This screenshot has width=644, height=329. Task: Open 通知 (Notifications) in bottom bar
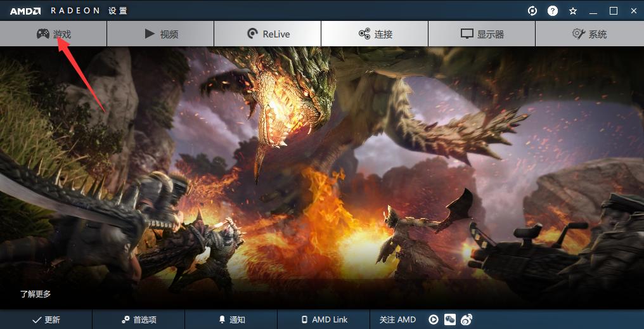(231, 319)
